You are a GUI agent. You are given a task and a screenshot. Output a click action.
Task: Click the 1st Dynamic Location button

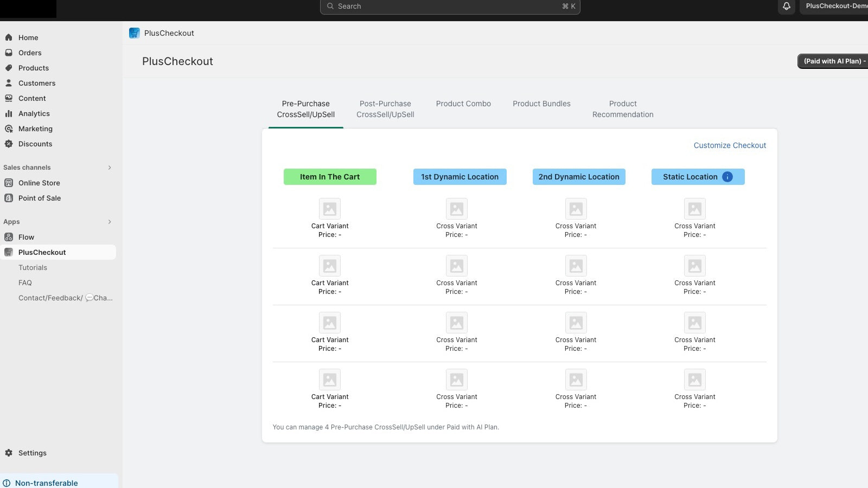[x=460, y=177]
